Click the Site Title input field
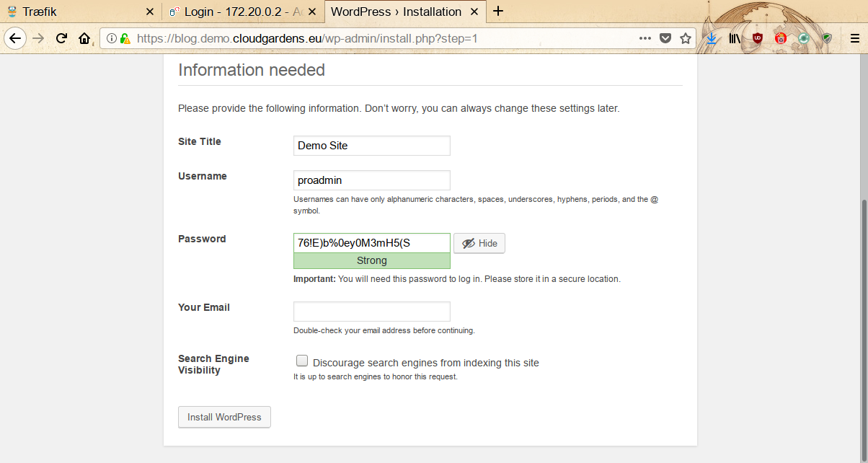The image size is (868, 463). click(x=372, y=146)
